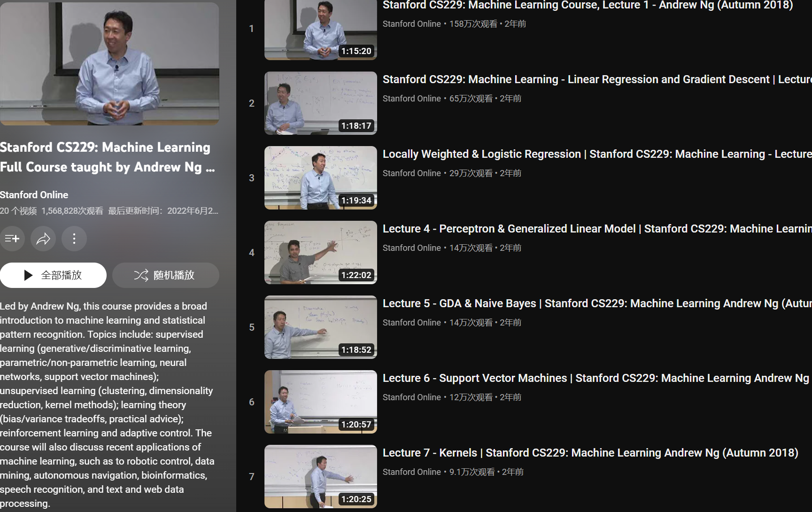Click Stanford Online under Lecture 6

click(x=412, y=397)
